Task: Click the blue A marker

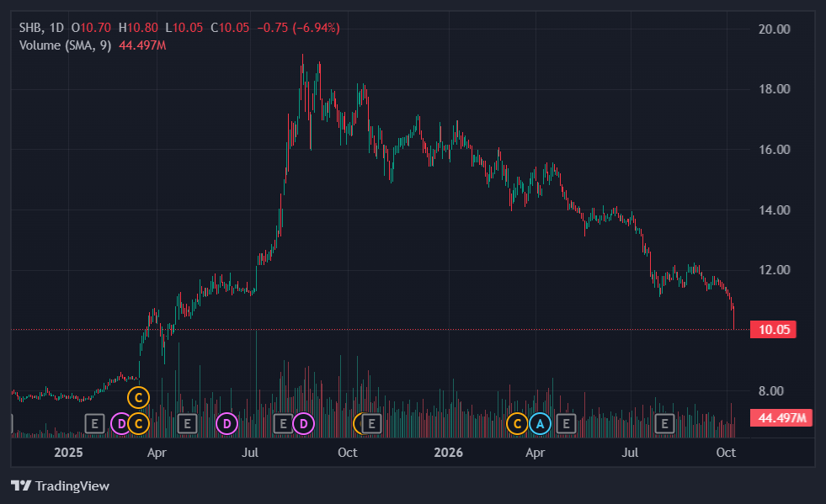Action: coord(540,423)
